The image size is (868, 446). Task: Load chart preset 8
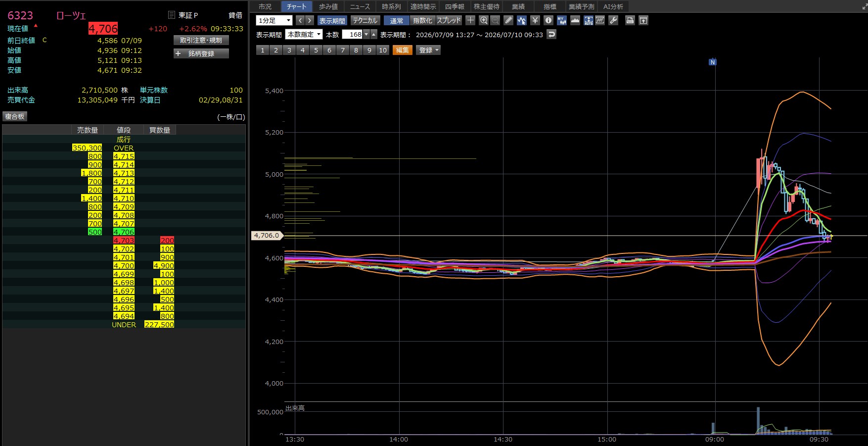[356, 50]
